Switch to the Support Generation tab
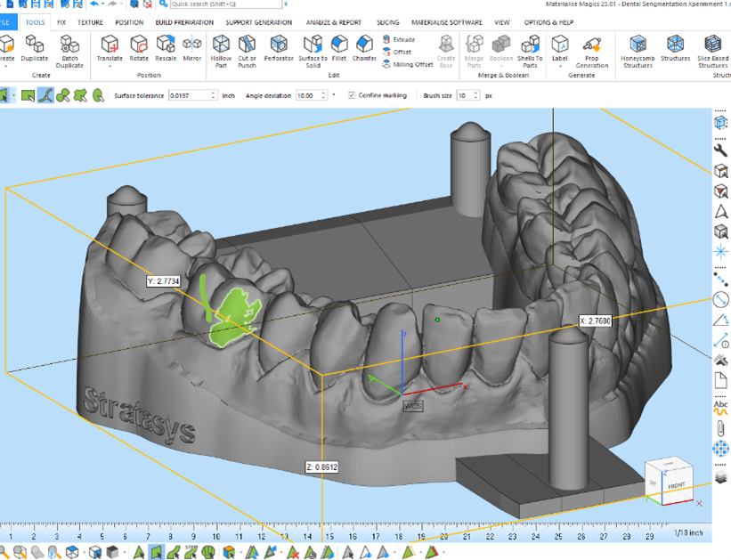Viewport: 731px width, 560px height. click(x=258, y=22)
